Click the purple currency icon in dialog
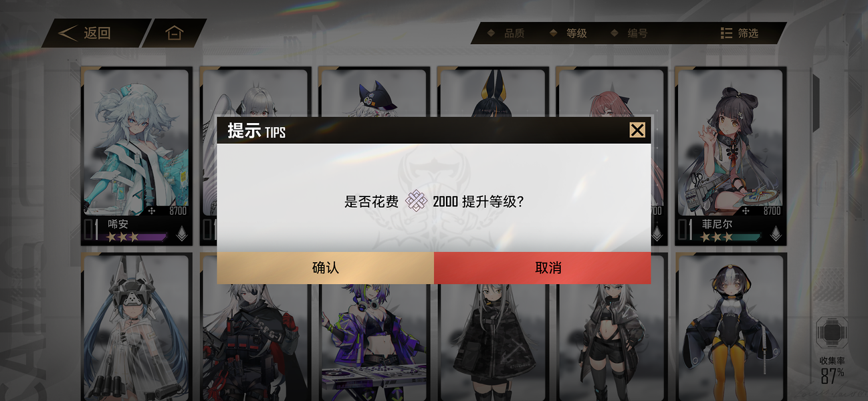868x401 pixels. click(x=416, y=200)
